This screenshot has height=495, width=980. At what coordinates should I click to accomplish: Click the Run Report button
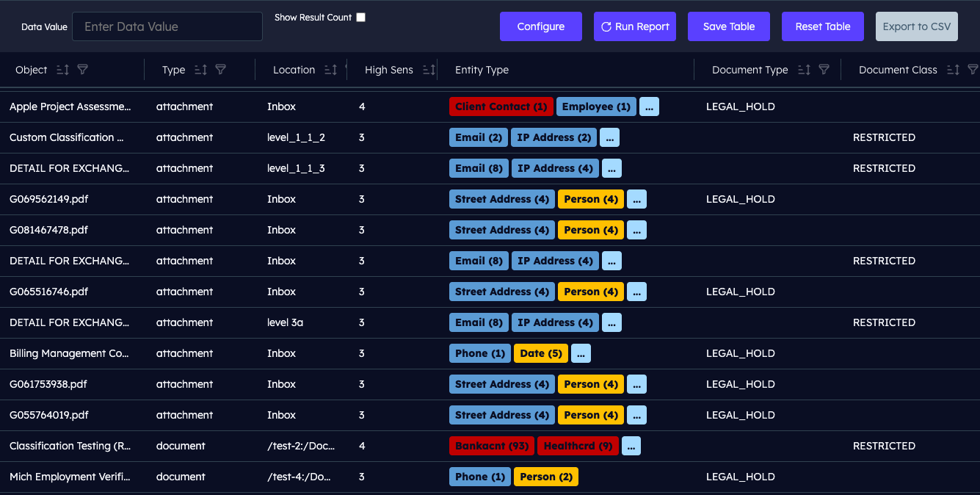pyautogui.click(x=635, y=26)
